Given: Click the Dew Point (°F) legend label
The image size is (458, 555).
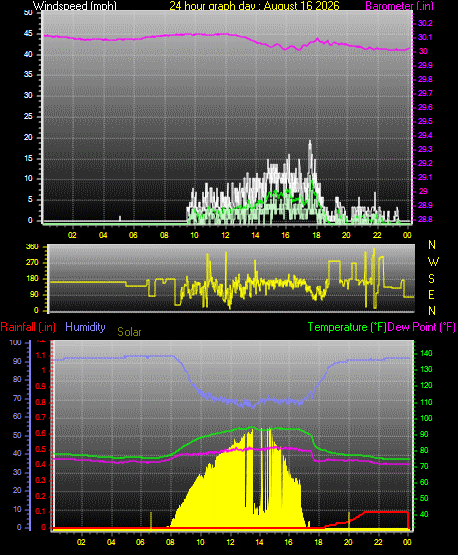Looking at the screenshot, I should [x=421, y=327].
